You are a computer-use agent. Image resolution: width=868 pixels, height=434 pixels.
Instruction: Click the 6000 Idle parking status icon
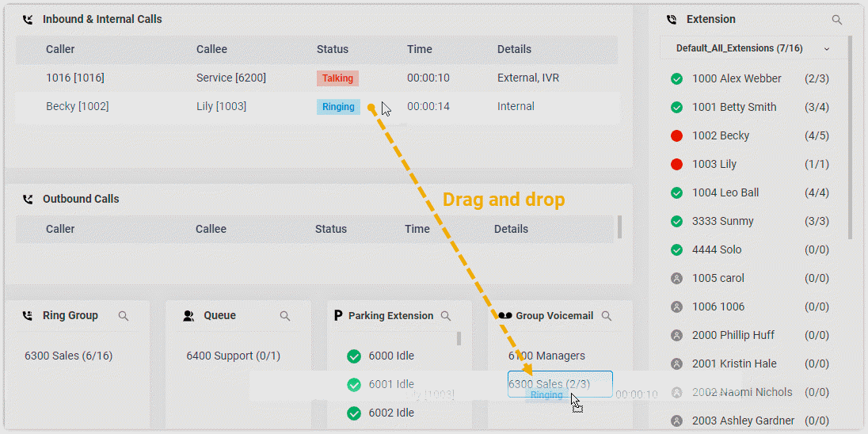click(354, 356)
